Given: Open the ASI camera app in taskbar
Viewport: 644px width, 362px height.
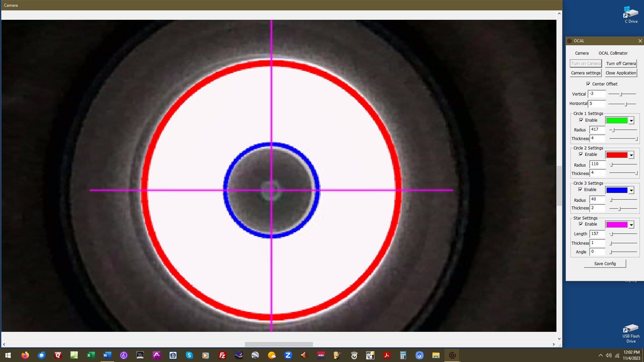Looking at the screenshot, I should 321,355.
